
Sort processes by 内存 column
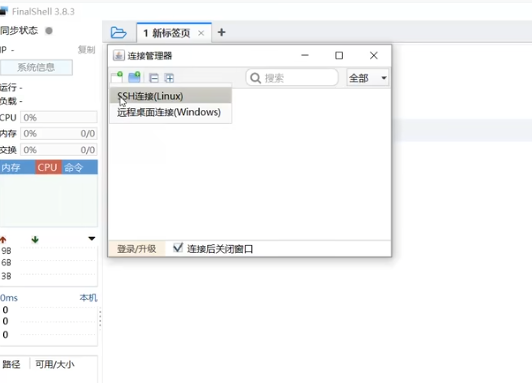(x=18, y=167)
